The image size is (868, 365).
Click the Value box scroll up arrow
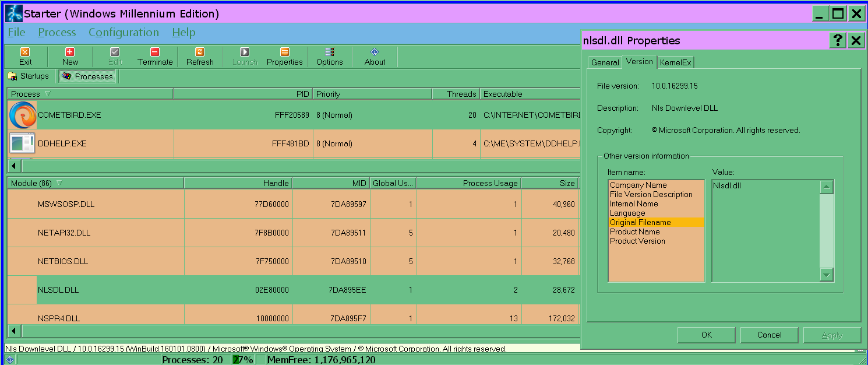point(827,187)
